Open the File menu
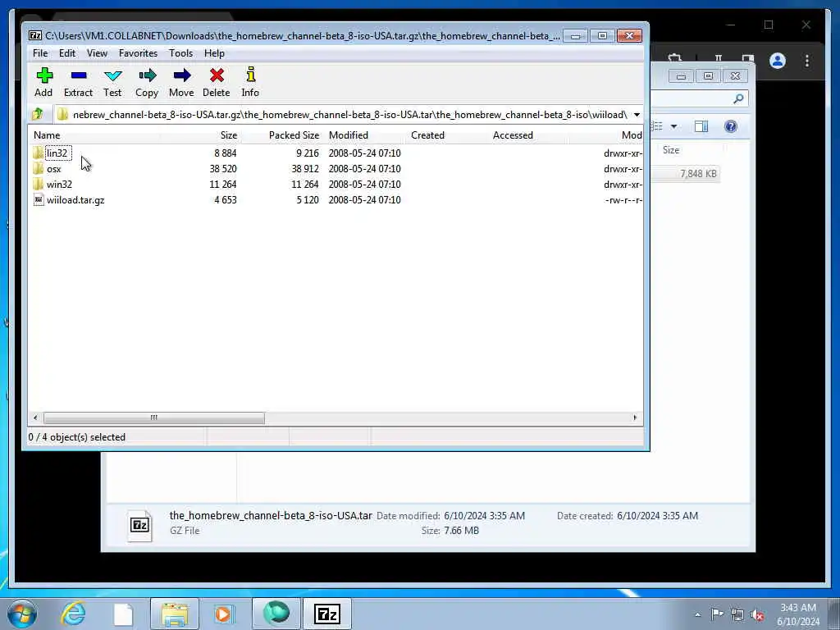The width and height of the screenshot is (840, 630). tap(40, 53)
